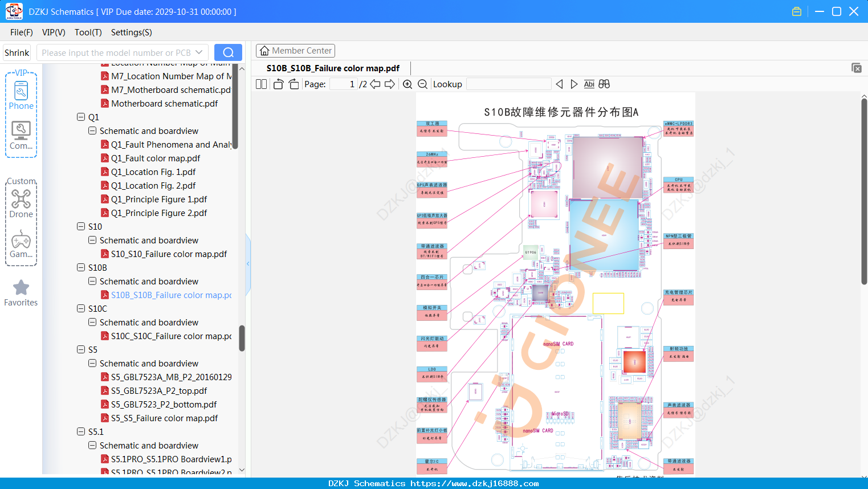Collapse Schematic and boardview under S10B
The height and width of the screenshot is (489, 868).
coord(92,281)
